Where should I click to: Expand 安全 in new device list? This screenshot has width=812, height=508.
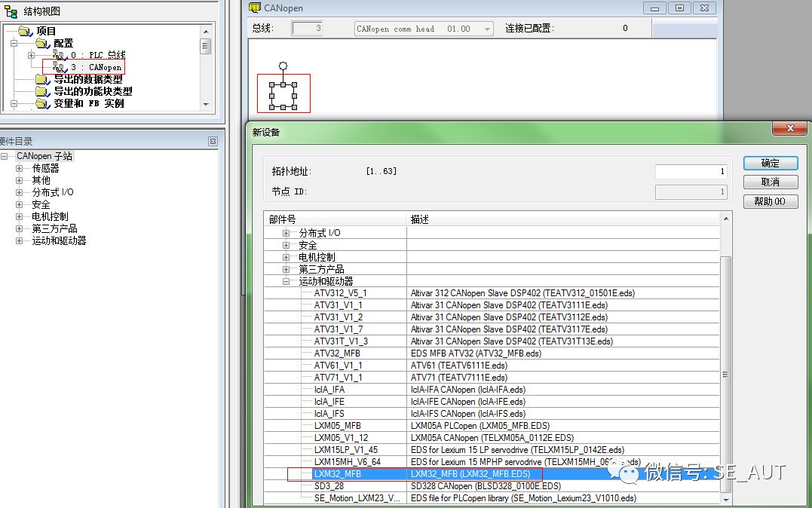[286, 245]
